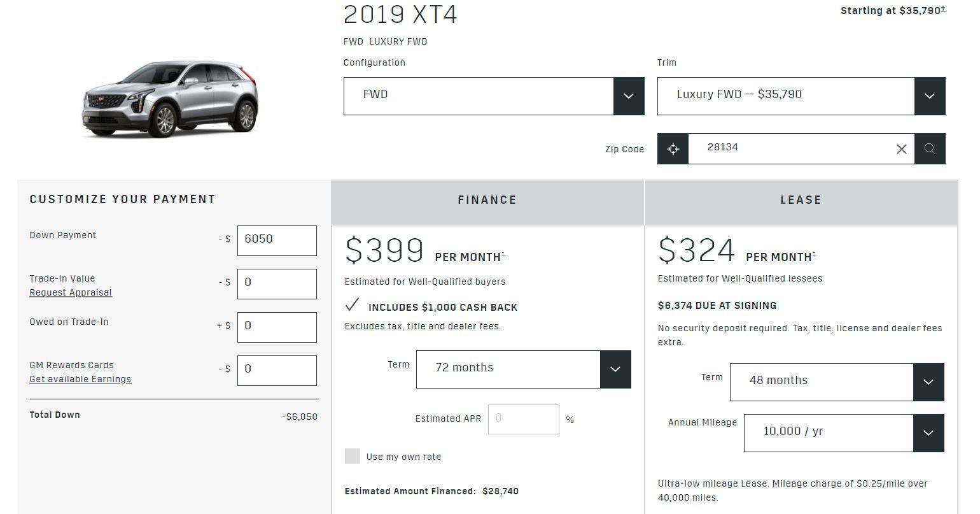The width and height of the screenshot is (980, 514).
Task: Open the Luxury FWD Trim dropdown
Action: pos(929,96)
